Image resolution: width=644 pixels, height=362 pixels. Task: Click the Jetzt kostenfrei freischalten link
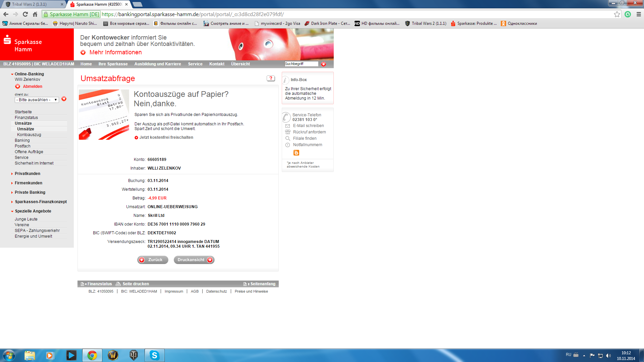(x=166, y=137)
